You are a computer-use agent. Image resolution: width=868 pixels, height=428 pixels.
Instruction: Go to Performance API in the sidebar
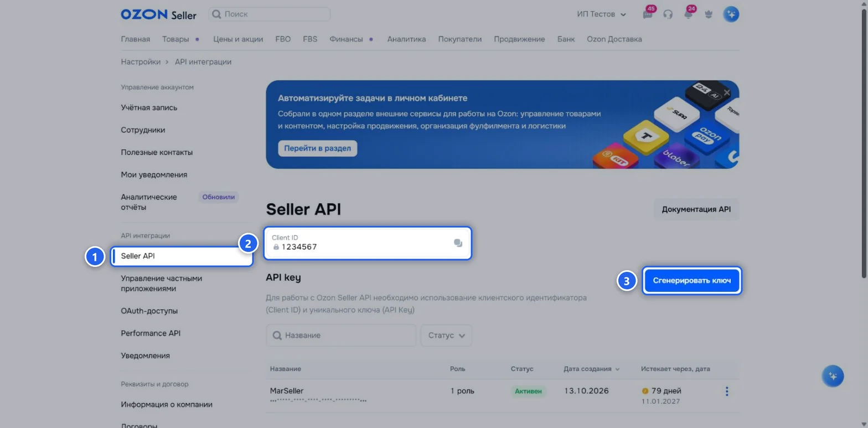151,333
